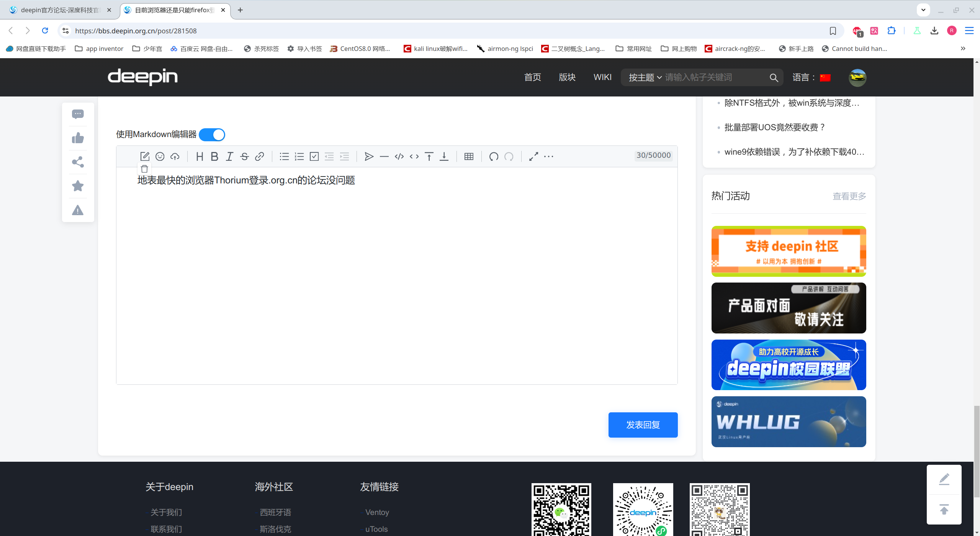Screen dimensions: 980x536
Task: Undo the last edit in editor
Action: tap(494, 156)
